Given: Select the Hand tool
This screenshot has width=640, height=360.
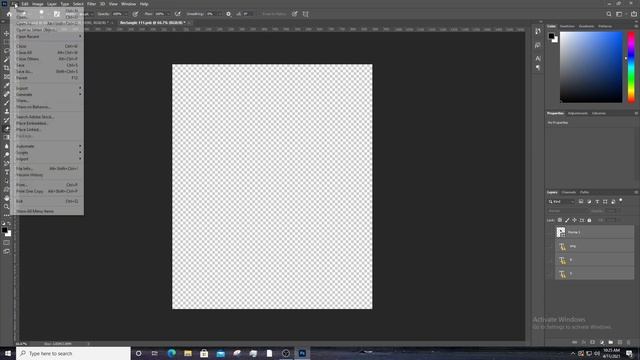Looking at the screenshot, I should (6, 198).
